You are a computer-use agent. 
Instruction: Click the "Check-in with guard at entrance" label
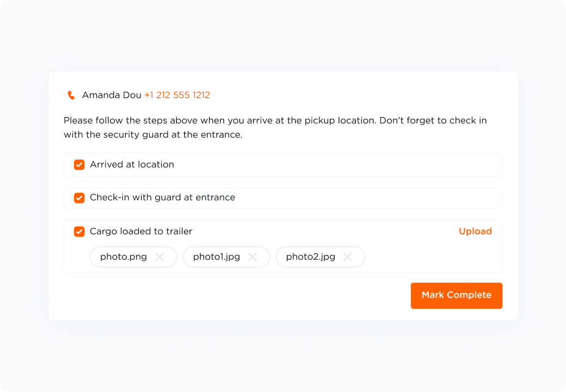[162, 198]
